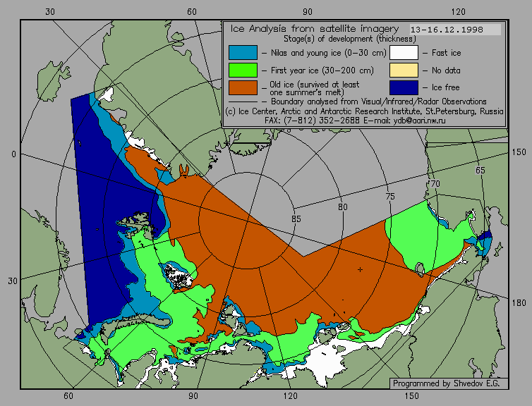Click the 75 latitude circle label
Image resolution: width=532 pixels, height=406 pixels.
[390, 196]
